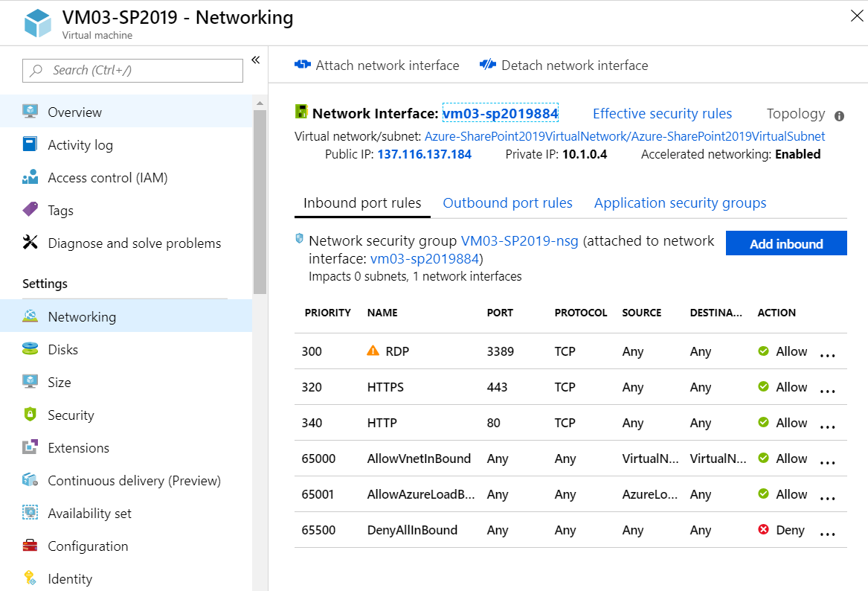Click the Extensions sidebar icon
Image resolution: width=868 pixels, height=591 pixels.
tap(30, 447)
